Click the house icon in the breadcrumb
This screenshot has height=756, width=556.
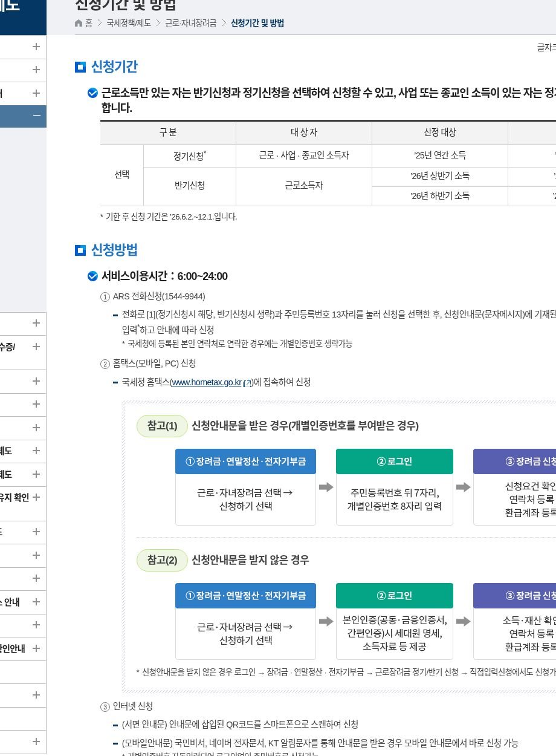click(x=79, y=23)
